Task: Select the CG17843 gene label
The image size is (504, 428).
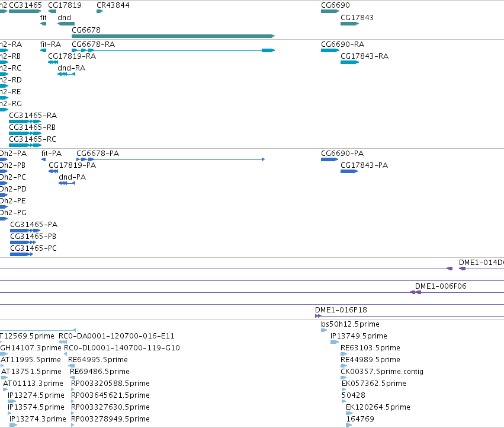Action: pos(357,18)
